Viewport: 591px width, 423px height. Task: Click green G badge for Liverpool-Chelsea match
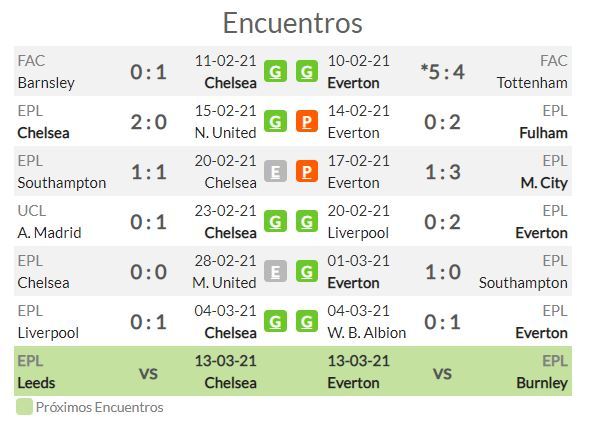click(275, 322)
